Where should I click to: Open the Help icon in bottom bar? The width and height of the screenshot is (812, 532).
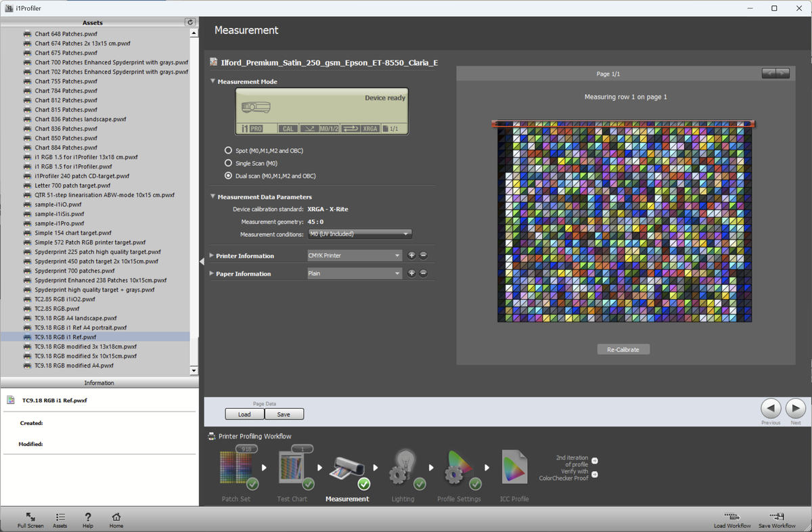pos(88,518)
